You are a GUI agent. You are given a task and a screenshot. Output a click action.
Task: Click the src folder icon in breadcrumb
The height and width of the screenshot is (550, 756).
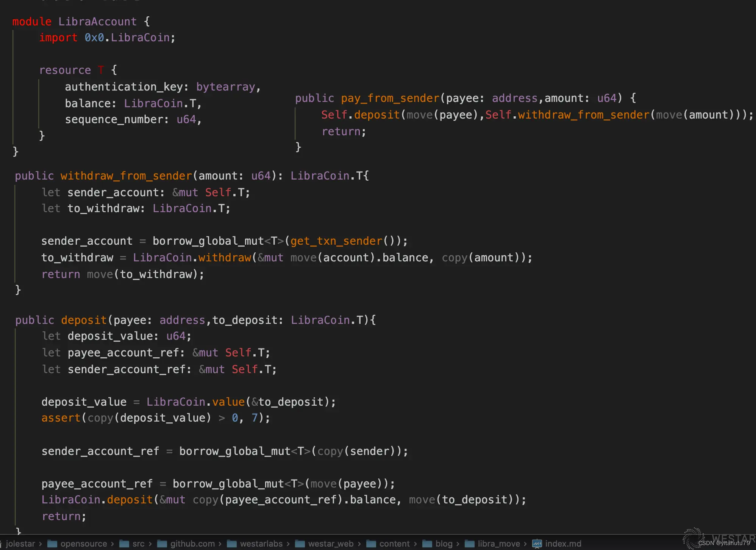[x=124, y=544]
